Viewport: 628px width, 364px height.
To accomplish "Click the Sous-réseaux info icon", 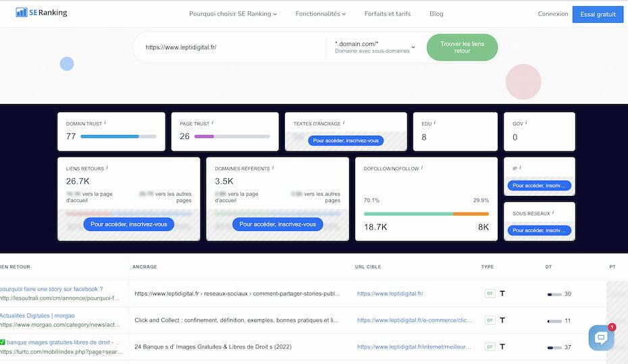I will (553, 213).
